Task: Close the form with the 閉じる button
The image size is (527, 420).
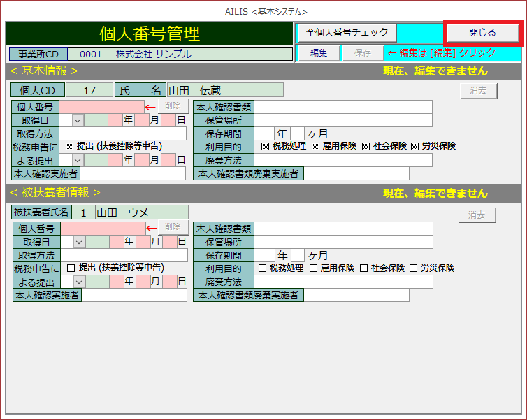Action: [x=482, y=33]
